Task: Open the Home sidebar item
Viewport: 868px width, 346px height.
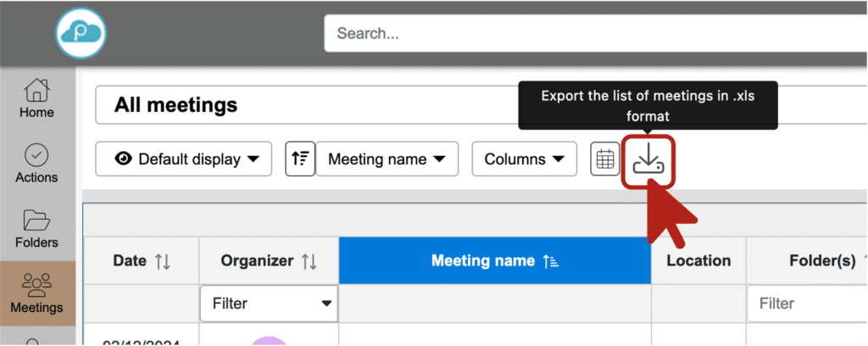Action: pyautogui.click(x=36, y=99)
